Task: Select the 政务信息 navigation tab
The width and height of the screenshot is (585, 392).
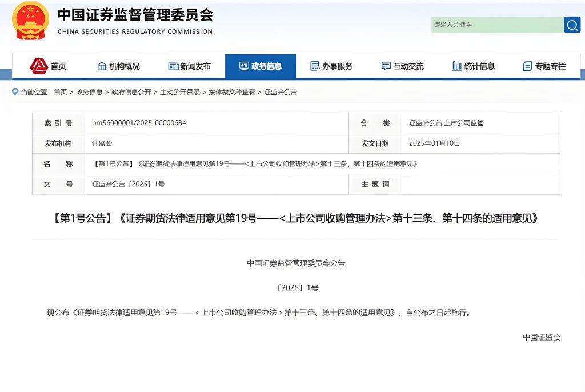Action: 261,66
